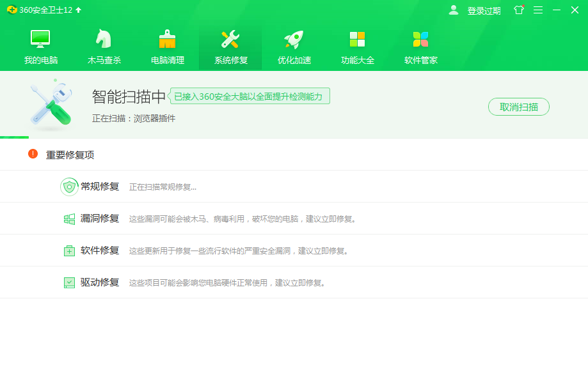Open the main hamburger menu

[x=538, y=10]
